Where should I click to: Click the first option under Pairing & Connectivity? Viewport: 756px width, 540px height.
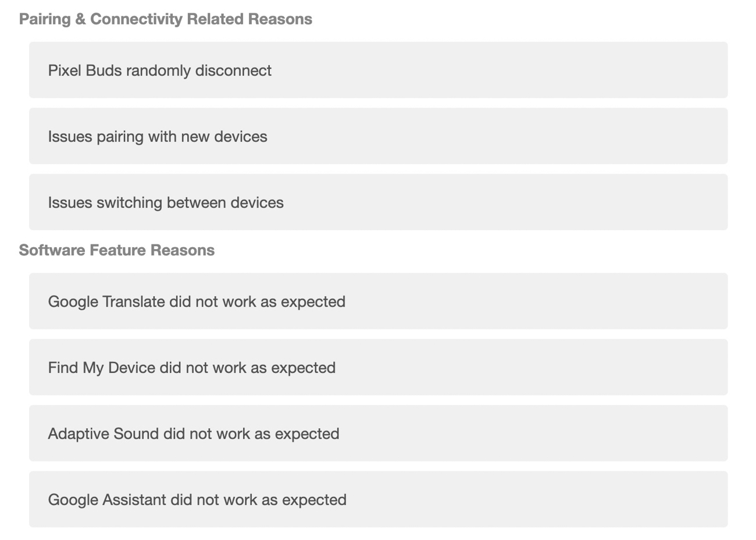click(x=378, y=70)
